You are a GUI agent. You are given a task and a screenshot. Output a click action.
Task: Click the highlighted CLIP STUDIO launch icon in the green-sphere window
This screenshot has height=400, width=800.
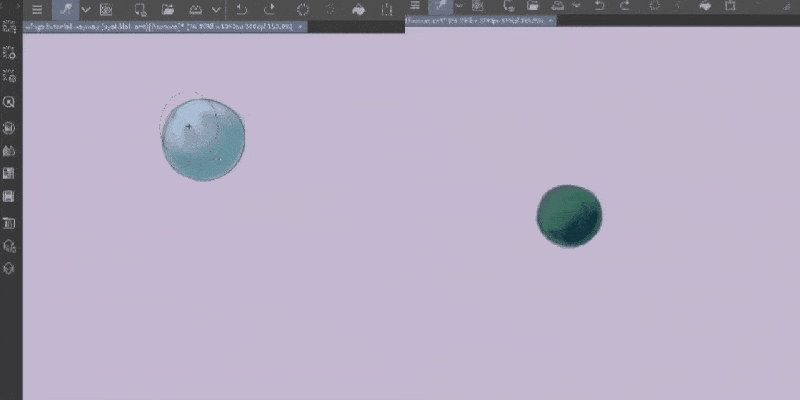point(441,6)
